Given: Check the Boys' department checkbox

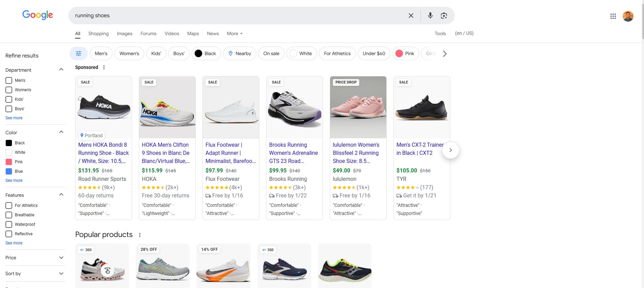Looking at the screenshot, I should (x=9, y=109).
